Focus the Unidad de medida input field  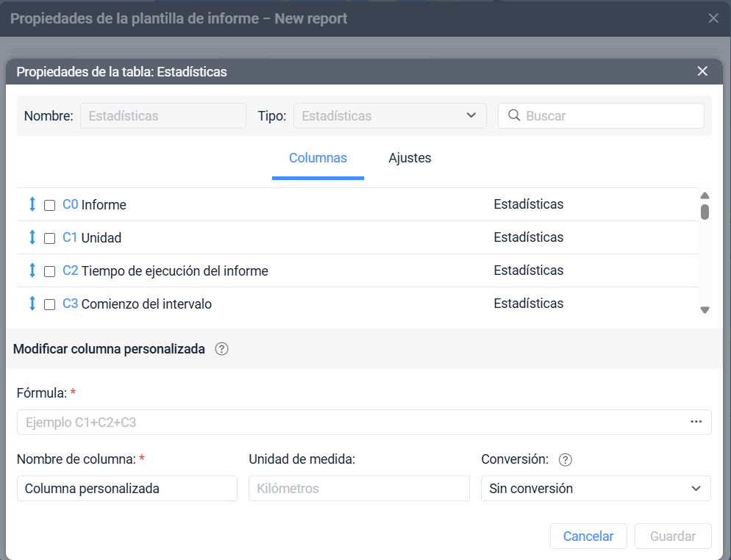click(x=359, y=489)
